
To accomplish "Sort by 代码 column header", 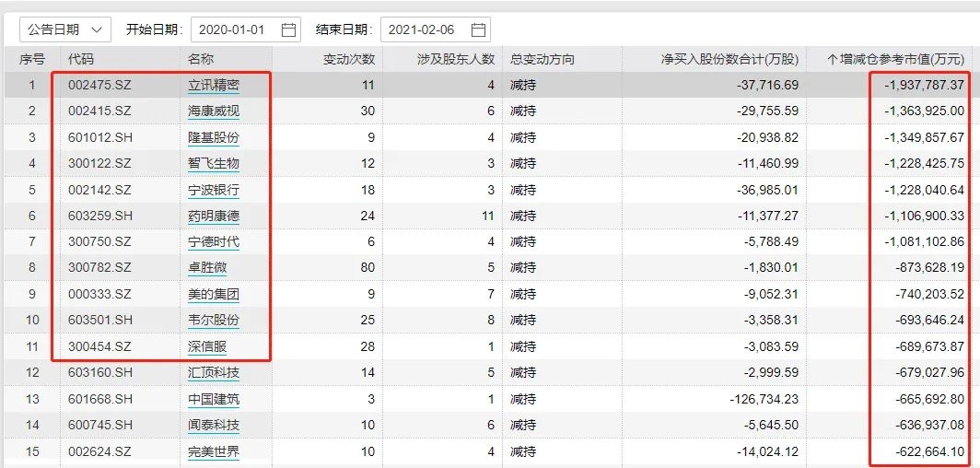I will coord(81,59).
